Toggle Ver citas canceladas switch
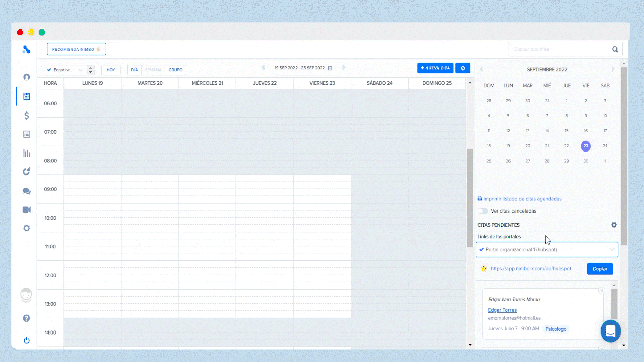Image resolution: width=644 pixels, height=362 pixels. pyautogui.click(x=483, y=211)
